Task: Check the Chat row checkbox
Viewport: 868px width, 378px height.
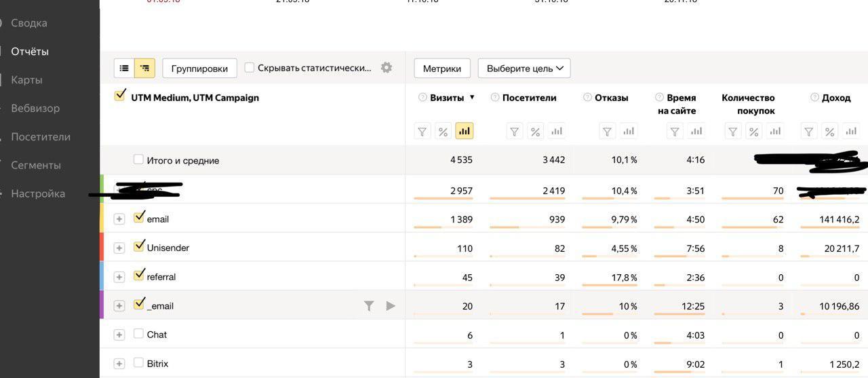Action: point(138,334)
